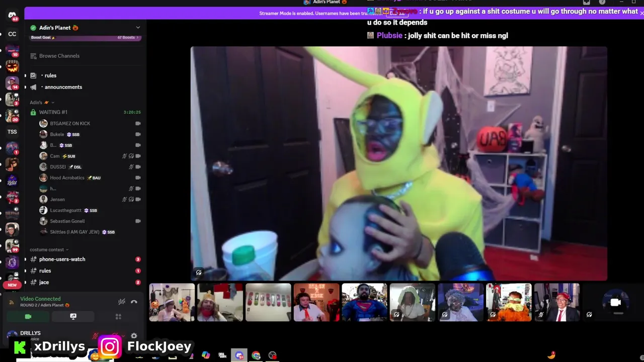Focus the first thumbnail with pumpkins
This screenshot has width=644, height=362.
coord(172,302)
